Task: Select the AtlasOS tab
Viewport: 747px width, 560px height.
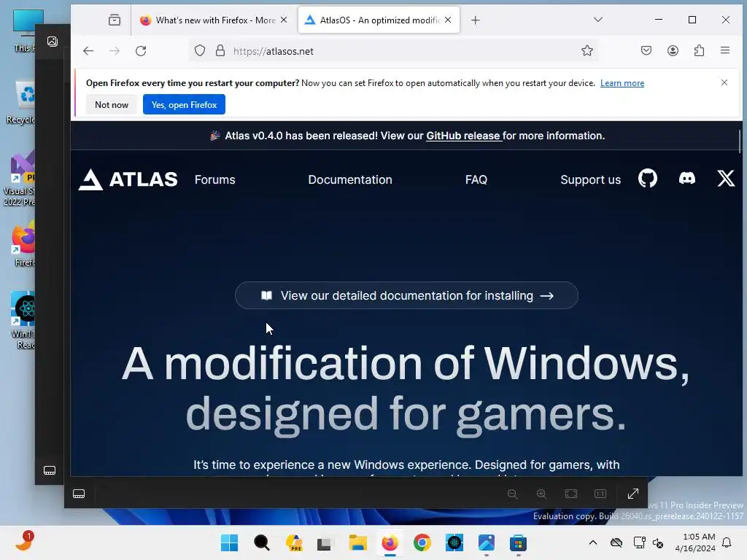Action: (x=379, y=20)
